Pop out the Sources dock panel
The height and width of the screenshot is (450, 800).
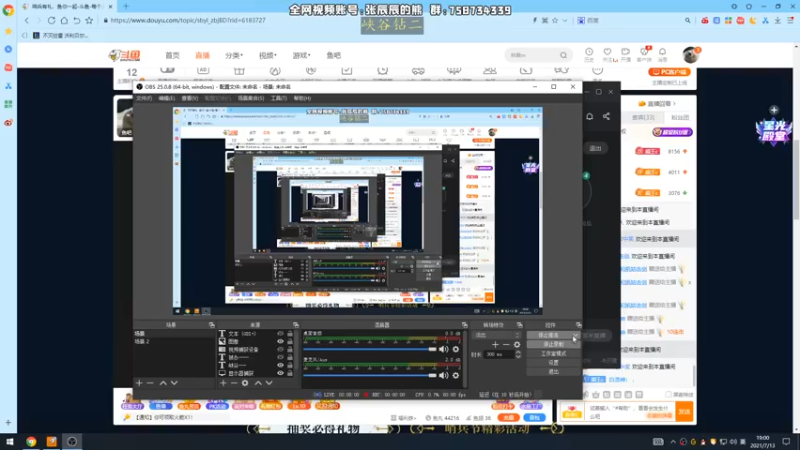pyautogui.click(x=295, y=324)
